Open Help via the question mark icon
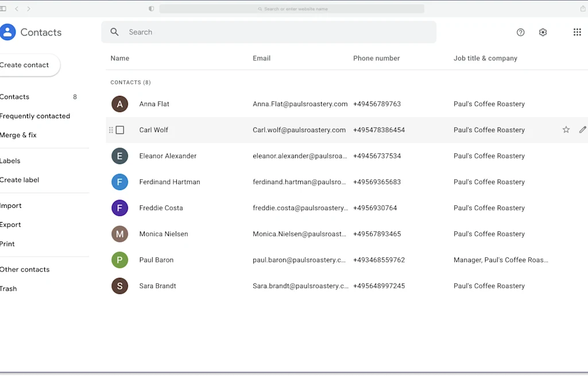 pos(520,32)
